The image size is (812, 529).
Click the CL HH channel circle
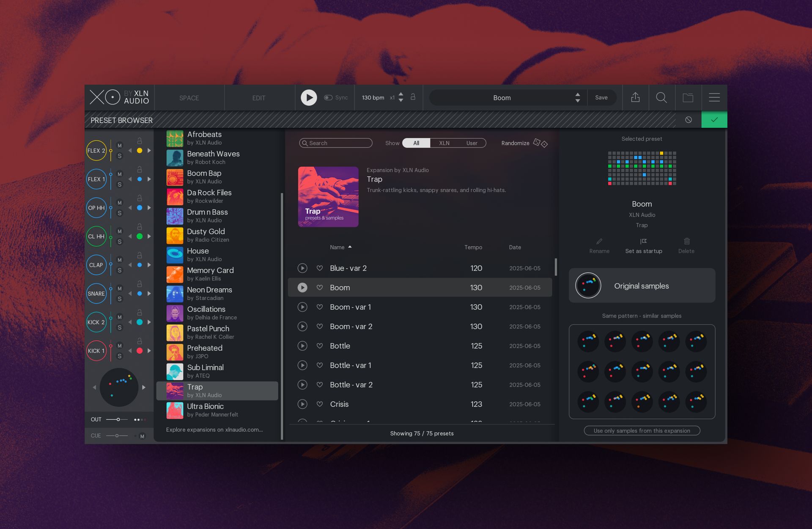click(96, 237)
